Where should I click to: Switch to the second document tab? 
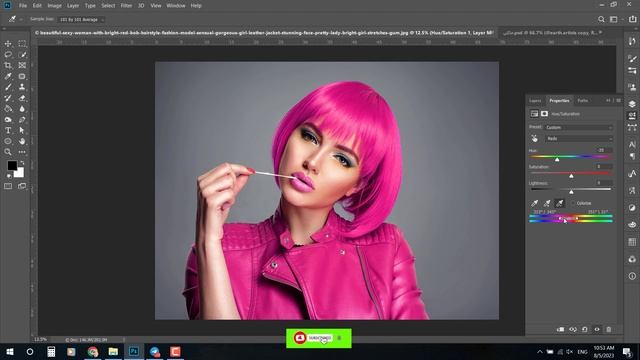tap(552, 33)
